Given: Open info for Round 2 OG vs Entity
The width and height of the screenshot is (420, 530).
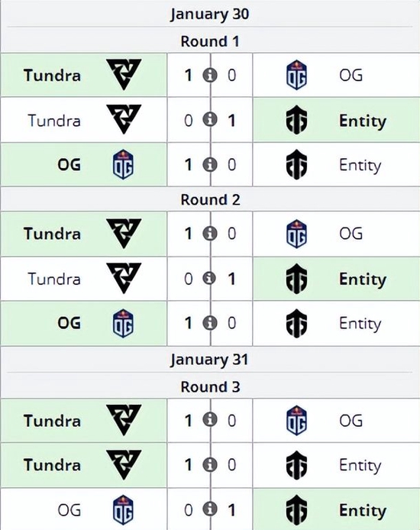Looking at the screenshot, I should click(210, 323).
